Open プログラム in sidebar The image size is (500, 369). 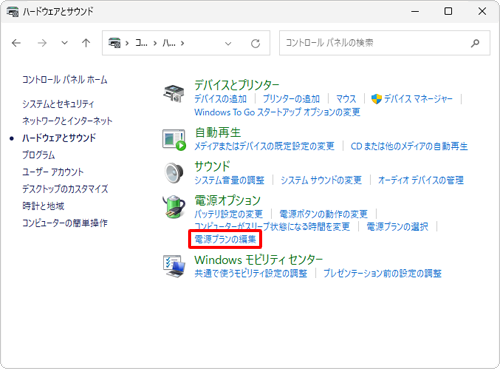tap(38, 155)
